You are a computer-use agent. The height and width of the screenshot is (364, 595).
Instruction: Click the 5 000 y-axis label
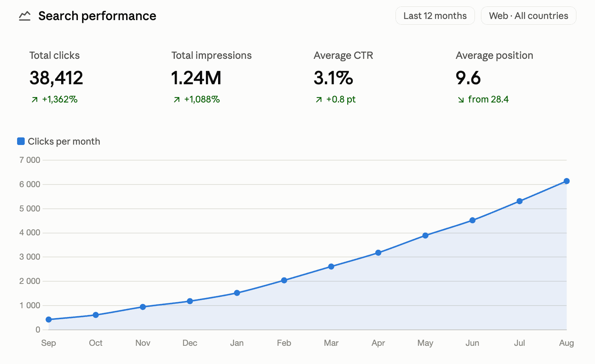pyautogui.click(x=30, y=209)
